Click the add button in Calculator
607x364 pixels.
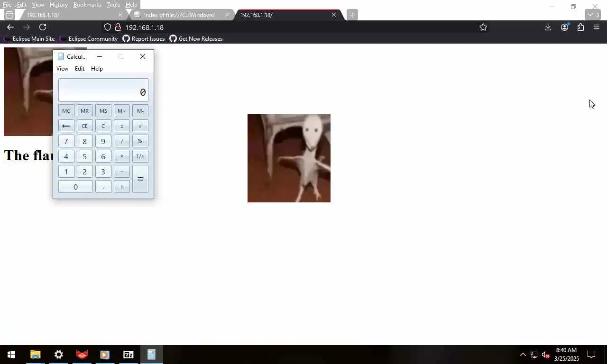[x=121, y=187]
